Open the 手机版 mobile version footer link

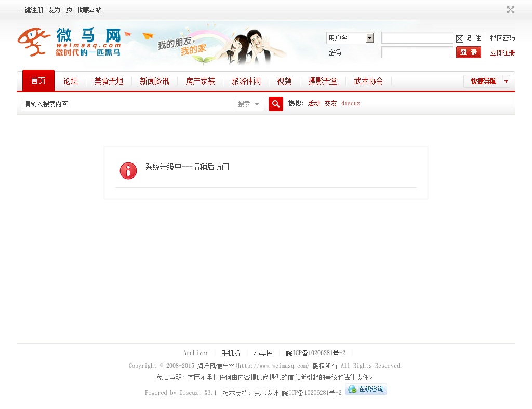click(231, 353)
